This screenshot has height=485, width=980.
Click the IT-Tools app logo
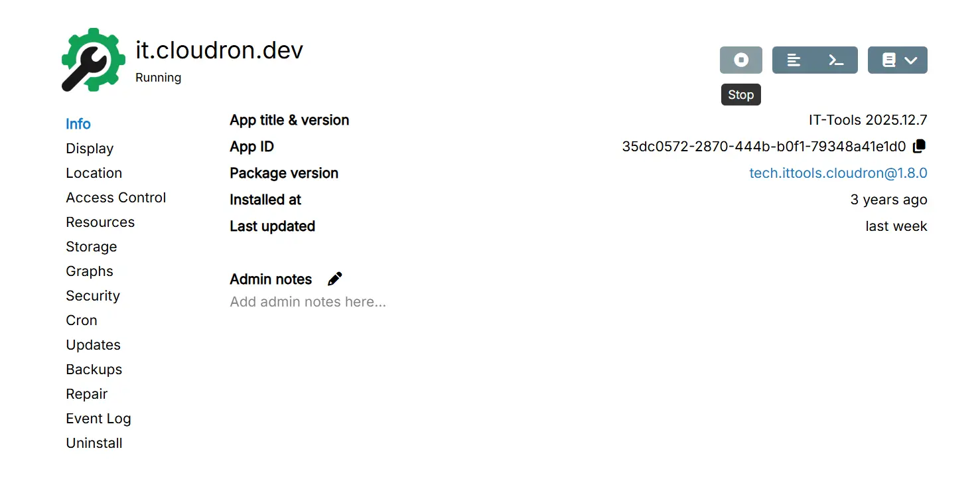click(x=94, y=60)
